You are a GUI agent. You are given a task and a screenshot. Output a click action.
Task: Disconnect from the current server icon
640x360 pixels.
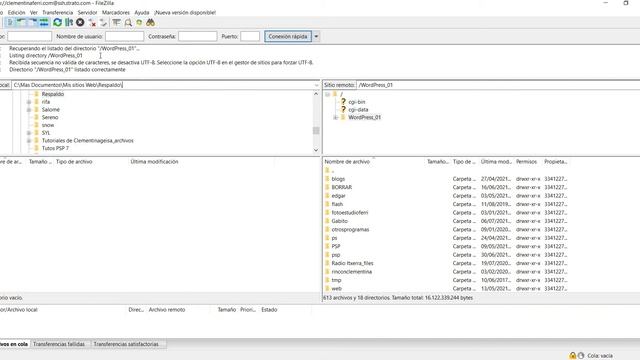92,23
